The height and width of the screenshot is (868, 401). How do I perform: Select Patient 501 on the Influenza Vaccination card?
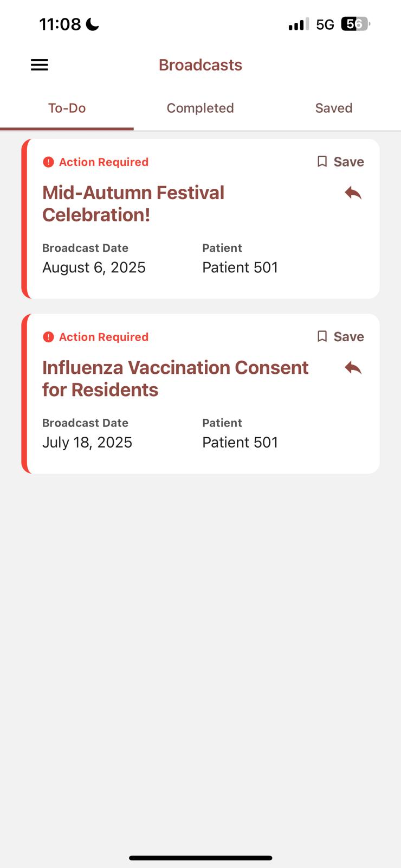pyautogui.click(x=240, y=442)
